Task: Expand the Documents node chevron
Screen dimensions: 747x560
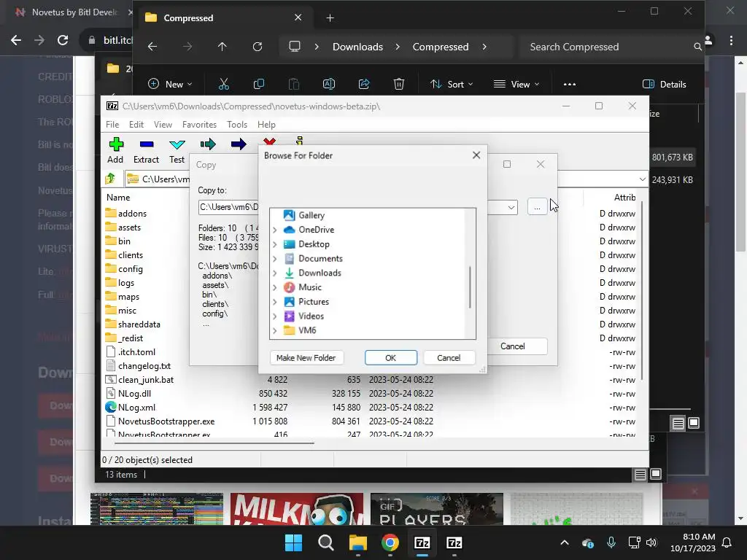Action: (x=275, y=259)
